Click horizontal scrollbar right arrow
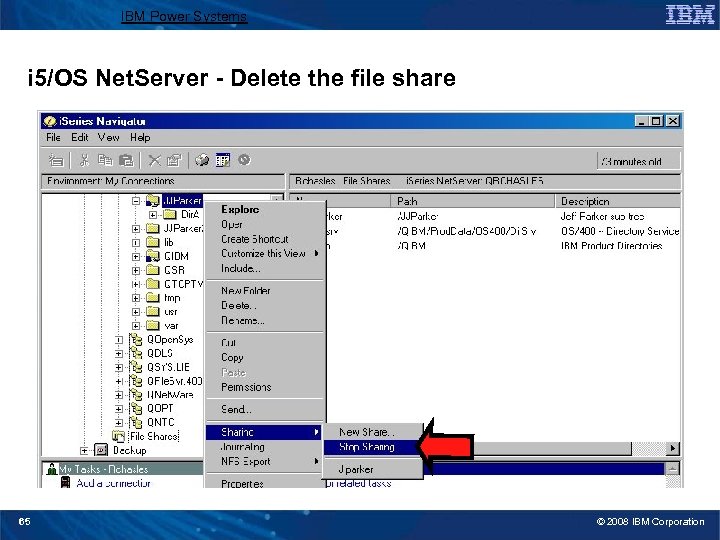The image size is (720, 540). (673, 448)
